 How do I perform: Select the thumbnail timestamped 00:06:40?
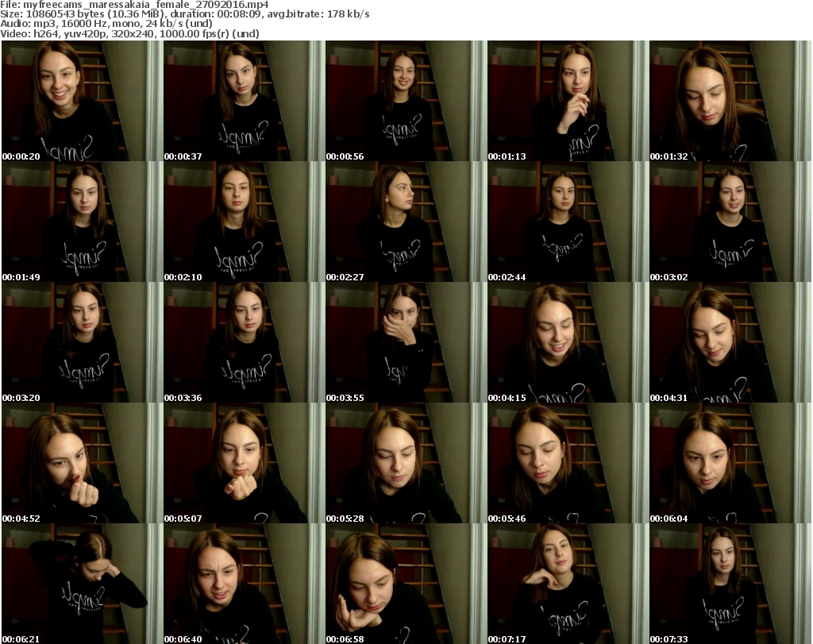245,584
